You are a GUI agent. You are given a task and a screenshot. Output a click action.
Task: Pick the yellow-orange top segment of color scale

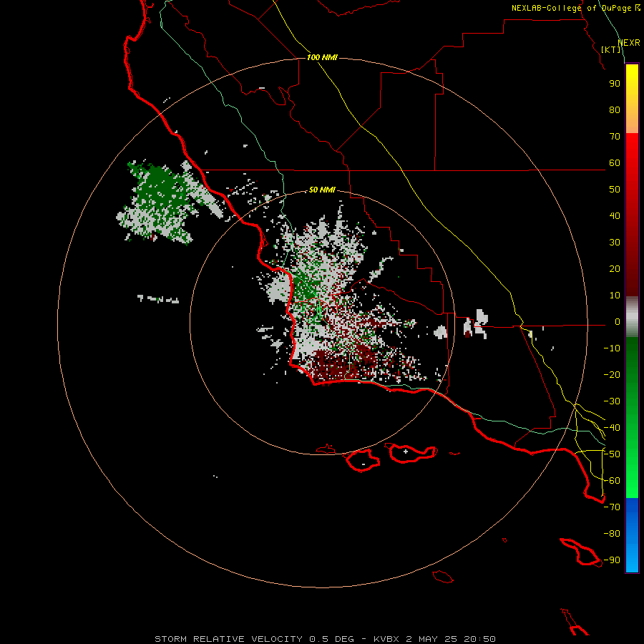(x=632, y=99)
